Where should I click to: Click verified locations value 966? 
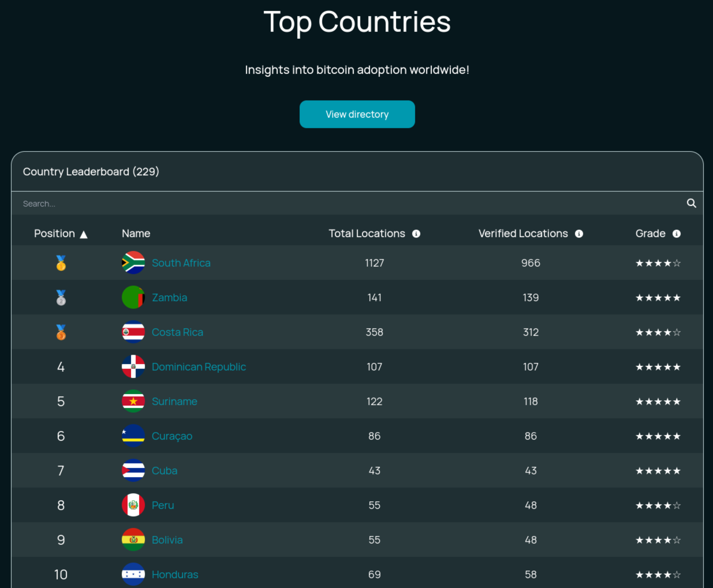531,263
